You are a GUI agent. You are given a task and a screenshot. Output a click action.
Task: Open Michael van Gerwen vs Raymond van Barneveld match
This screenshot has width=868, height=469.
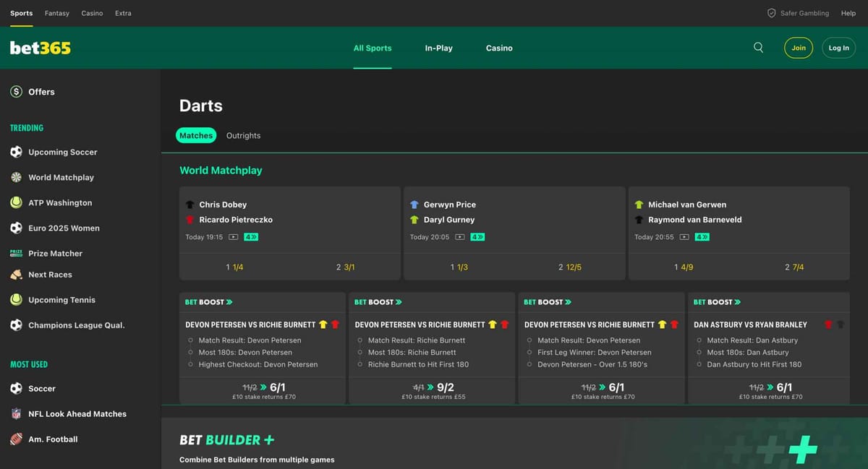[739, 220]
